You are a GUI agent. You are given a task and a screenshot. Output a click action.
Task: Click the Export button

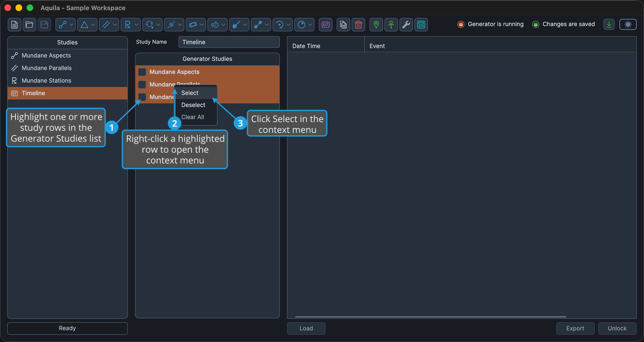575,328
